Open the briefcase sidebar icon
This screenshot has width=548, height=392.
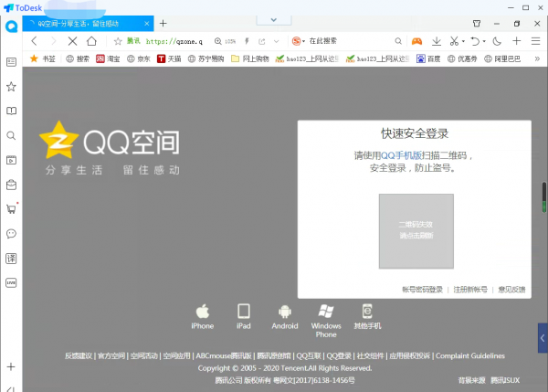pos(11,185)
